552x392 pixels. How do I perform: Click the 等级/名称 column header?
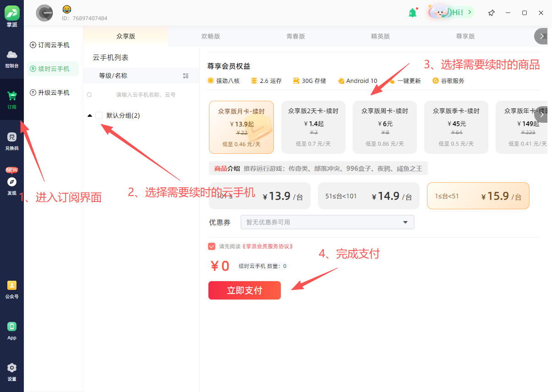[x=113, y=76]
